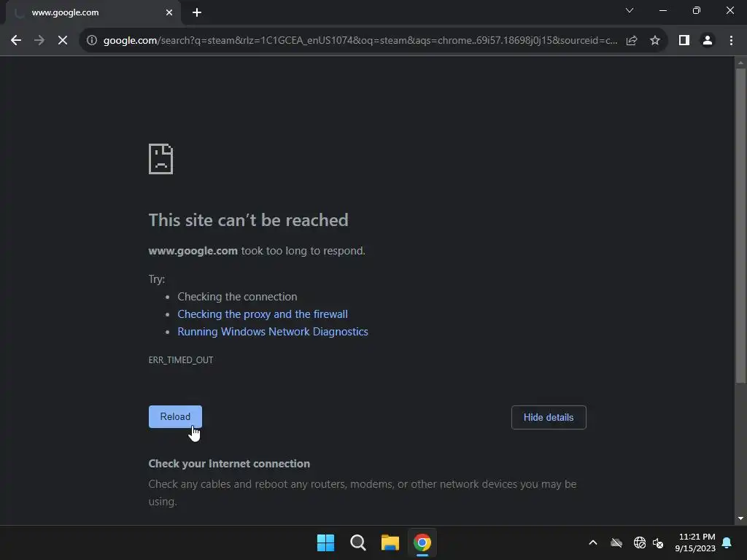
Task: Click the forward navigation arrow
Action: (39, 41)
